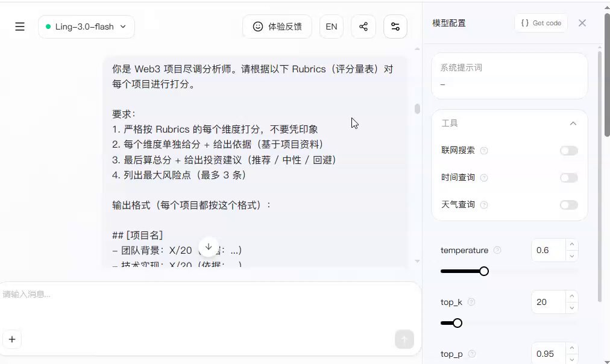Click the chat message scrollbar thumb
The width and height of the screenshot is (610, 364).
point(418,109)
